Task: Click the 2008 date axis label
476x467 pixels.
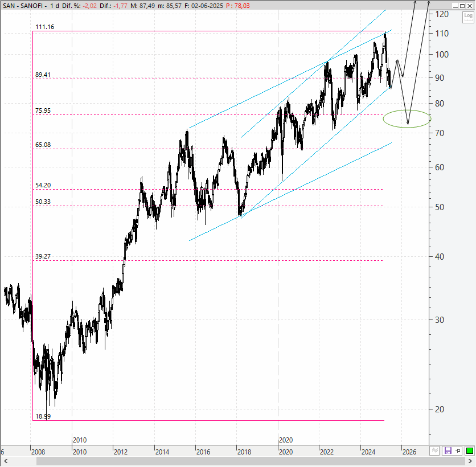Action: pos(38,452)
